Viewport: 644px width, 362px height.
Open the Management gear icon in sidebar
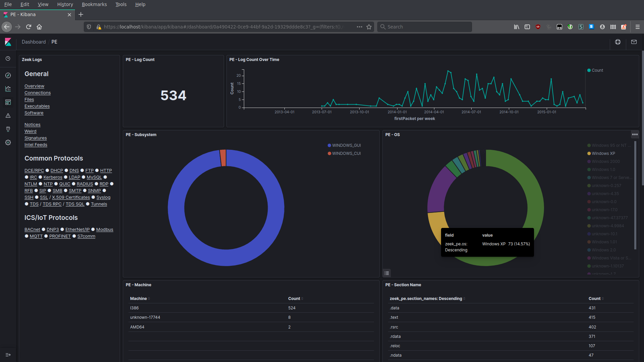point(8,142)
